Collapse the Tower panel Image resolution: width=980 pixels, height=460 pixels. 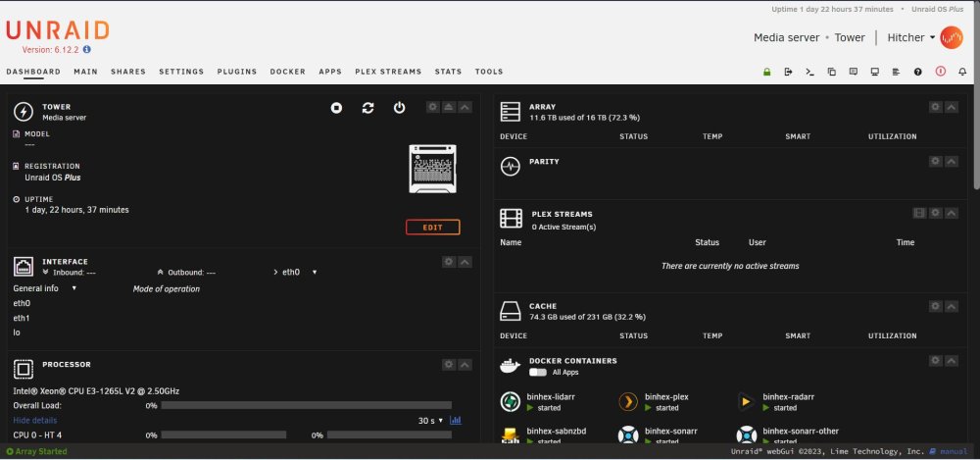point(465,107)
